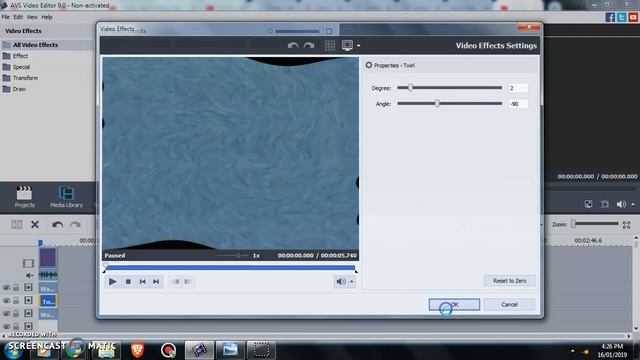640x360 pixels.
Task: Toggle visibility eye of the second Wa... effect track
Action: coord(7,314)
